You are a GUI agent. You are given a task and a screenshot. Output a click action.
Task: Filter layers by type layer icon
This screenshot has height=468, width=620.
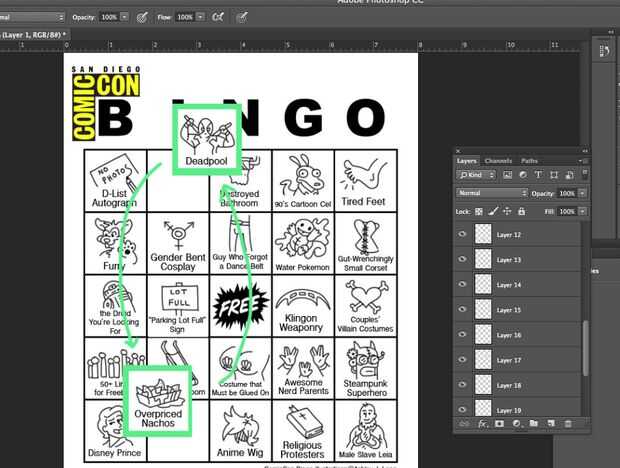pyautogui.click(x=538, y=175)
